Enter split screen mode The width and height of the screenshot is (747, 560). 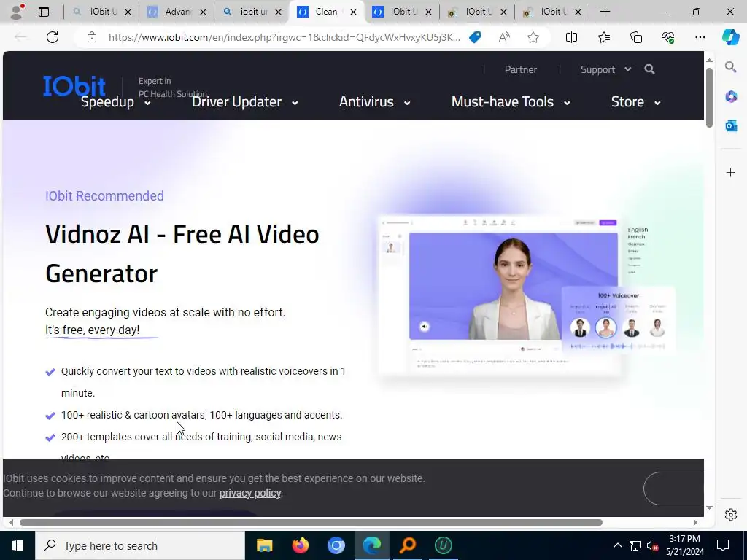click(x=571, y=37)
